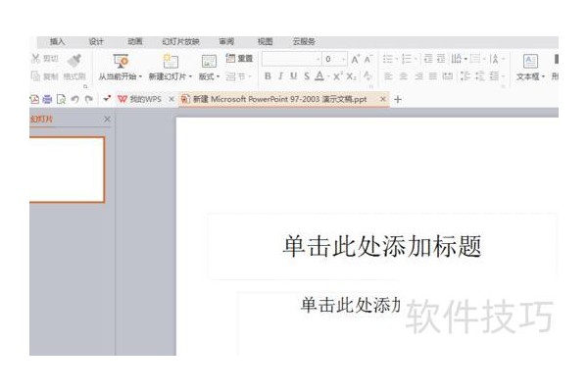Click the Reset (重置) button
This screenshot has width=588, height=392.
(x=239, y=58)
